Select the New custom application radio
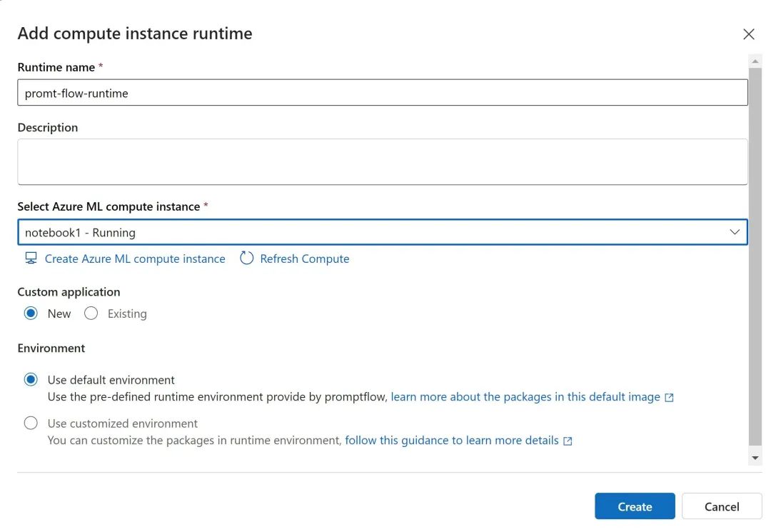771x532 pixels. click(x=31, y=313)
